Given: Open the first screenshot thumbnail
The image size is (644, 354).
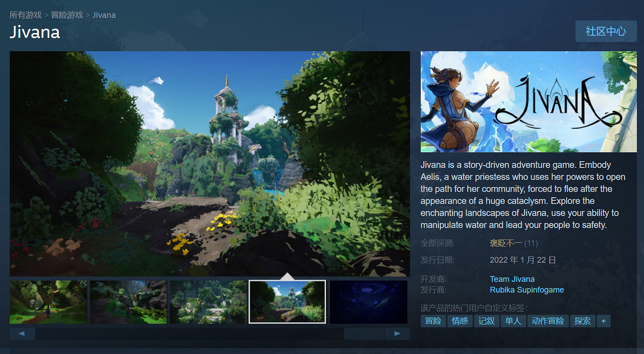Looking at the screenshot, I should 48,301.
